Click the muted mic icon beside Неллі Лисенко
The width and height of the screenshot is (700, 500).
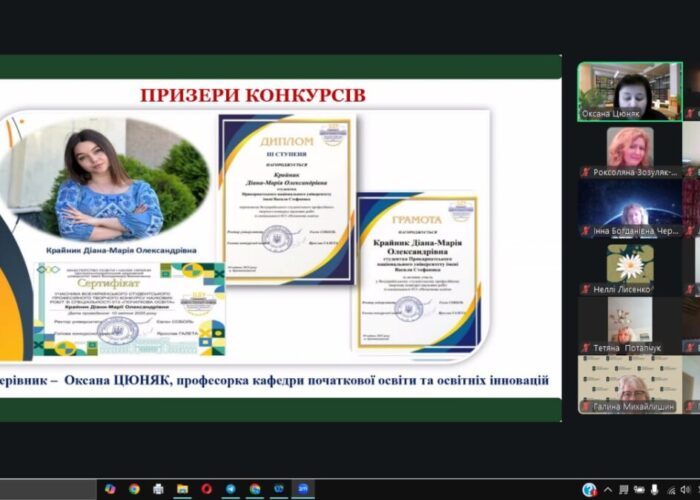(x=586, y=290)
